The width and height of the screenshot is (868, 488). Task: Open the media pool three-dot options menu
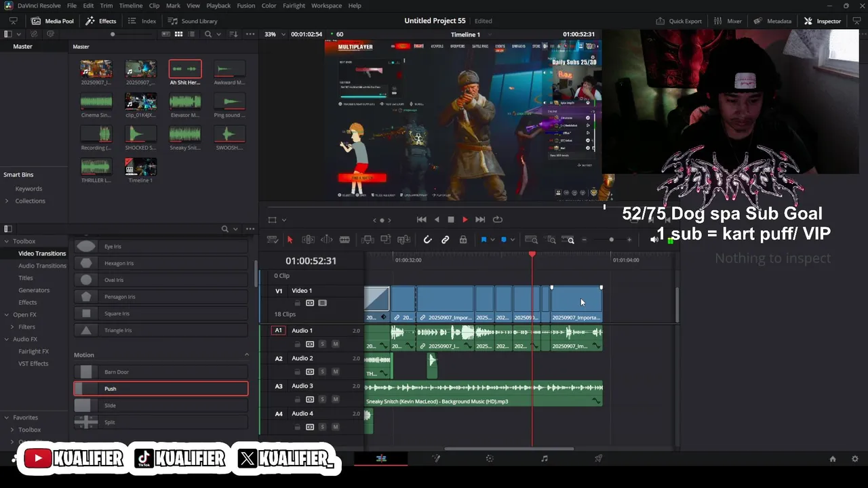click(x=250, y=34)
